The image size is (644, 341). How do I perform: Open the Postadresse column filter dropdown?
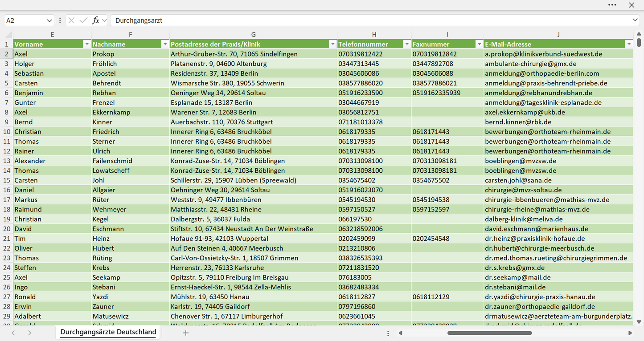332,44
